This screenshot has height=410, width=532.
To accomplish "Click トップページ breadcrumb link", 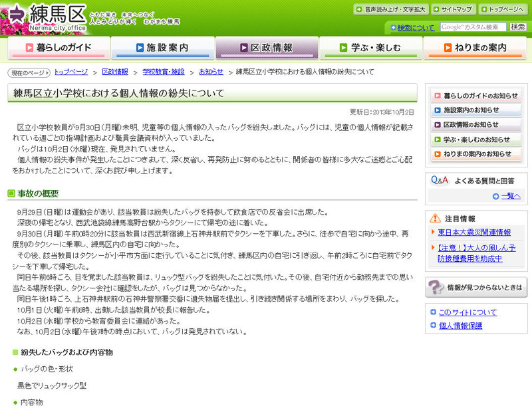I will coord(71,71).
